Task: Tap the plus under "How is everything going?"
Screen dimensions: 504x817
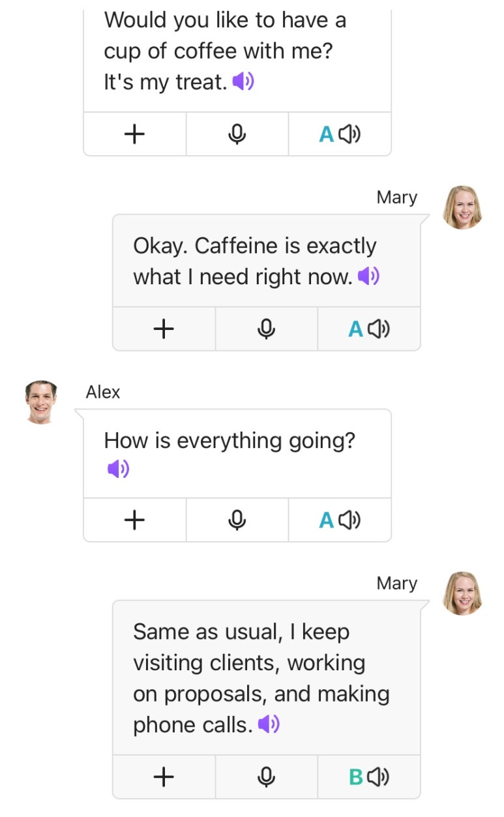Action: pos(134,520)
